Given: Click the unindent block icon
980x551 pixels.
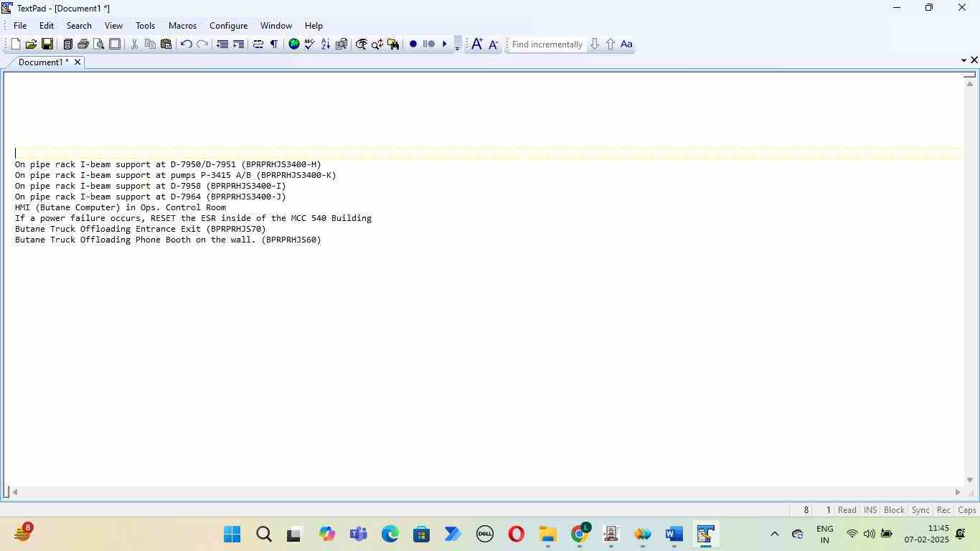Looking at the screenshot, I should click(222, 44).
